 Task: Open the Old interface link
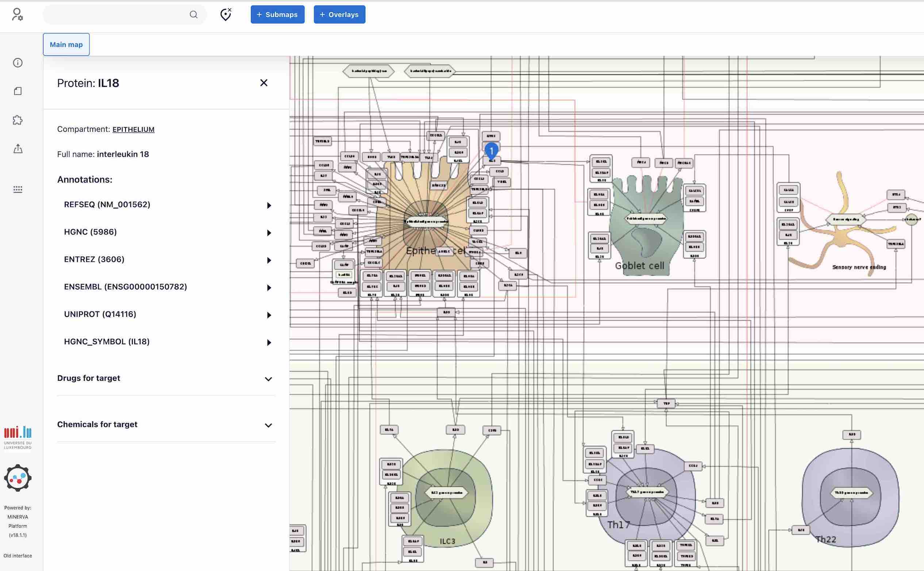point(18,556)
